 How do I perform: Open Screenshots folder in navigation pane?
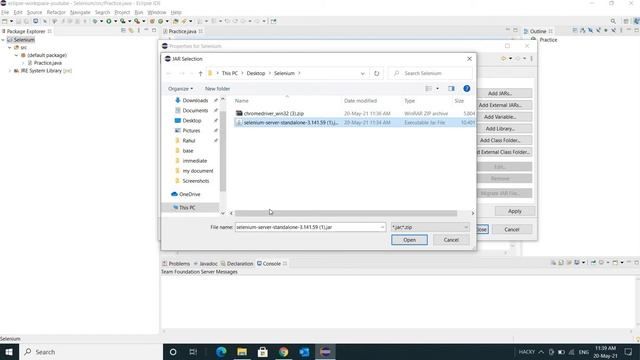(x=196, y=181)
